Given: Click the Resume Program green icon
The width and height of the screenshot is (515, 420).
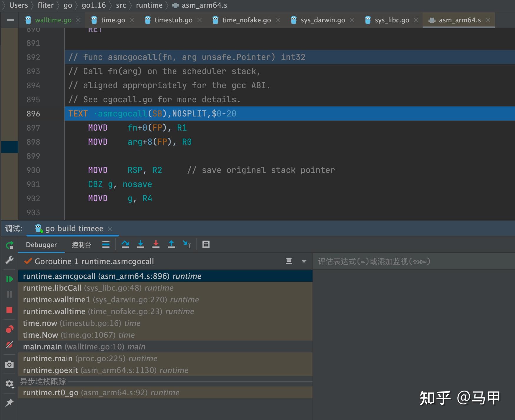Looking at the screenshot, I should tap(9, 279).
